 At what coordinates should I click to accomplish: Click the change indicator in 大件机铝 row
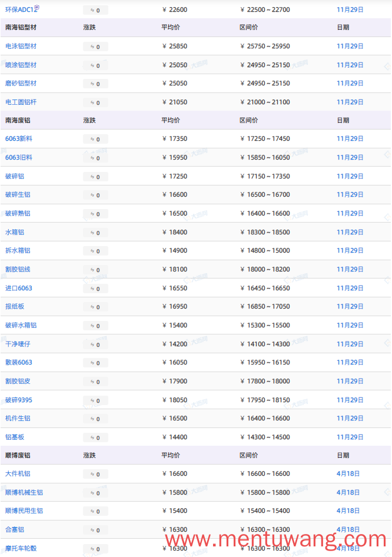coord(95,475)
